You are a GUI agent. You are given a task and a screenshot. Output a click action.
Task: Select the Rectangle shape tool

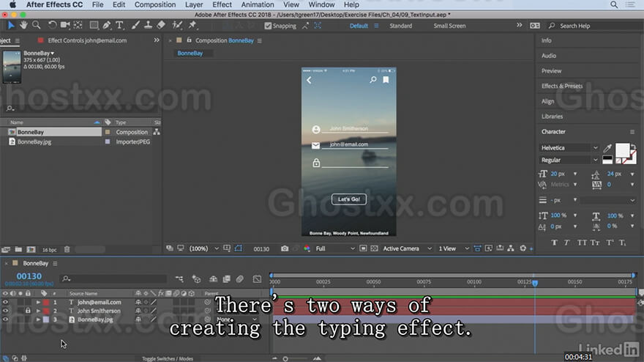94,26
